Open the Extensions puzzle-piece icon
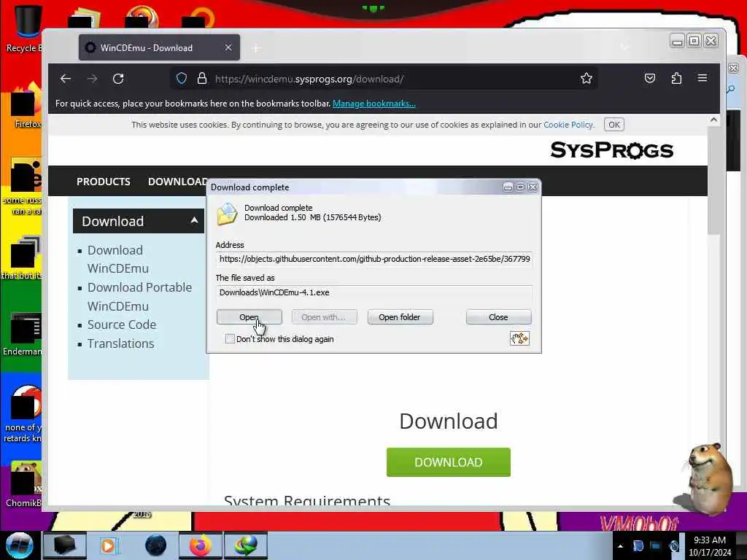This screenshot has height=560, width=747. [676, 78]
